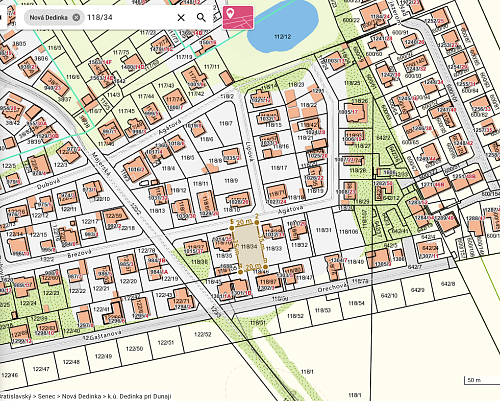Click the magnifier search icon
Image resolution: width=500 pixels, height=401 pixels.
pos(201,17)
